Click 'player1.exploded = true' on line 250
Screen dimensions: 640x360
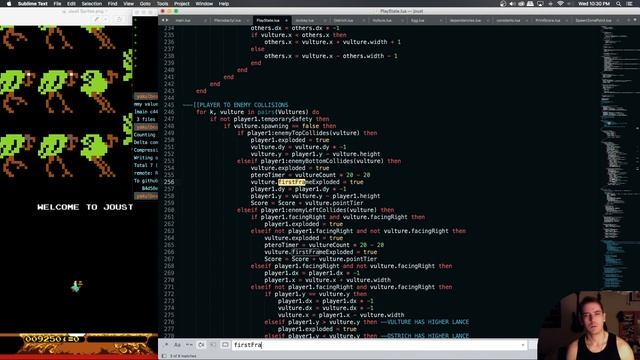coord(290,140)
